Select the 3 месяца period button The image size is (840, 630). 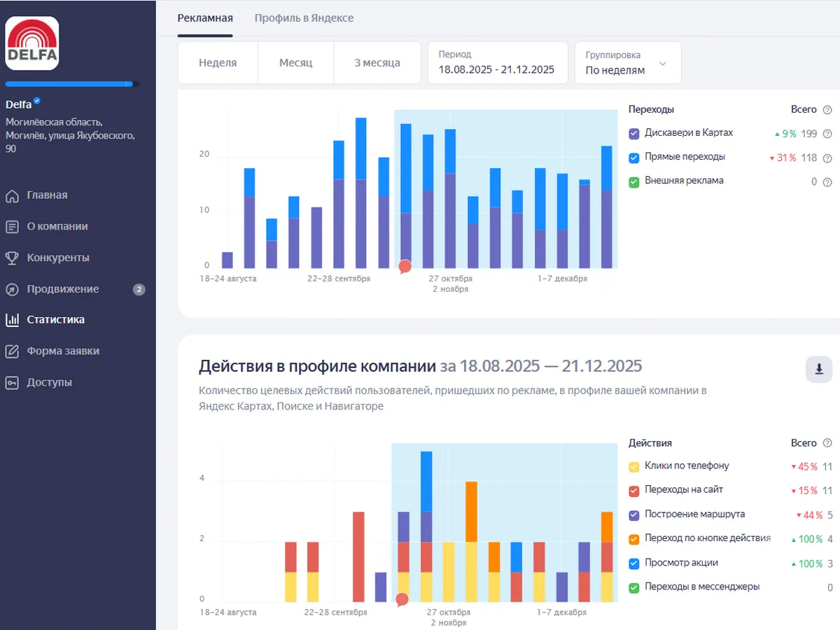377,63
